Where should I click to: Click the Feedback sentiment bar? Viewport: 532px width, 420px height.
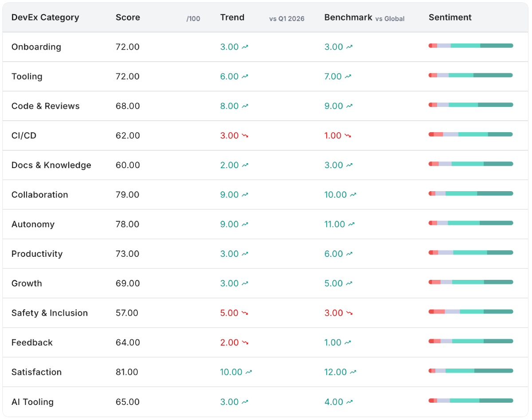(x=471, y=341)
